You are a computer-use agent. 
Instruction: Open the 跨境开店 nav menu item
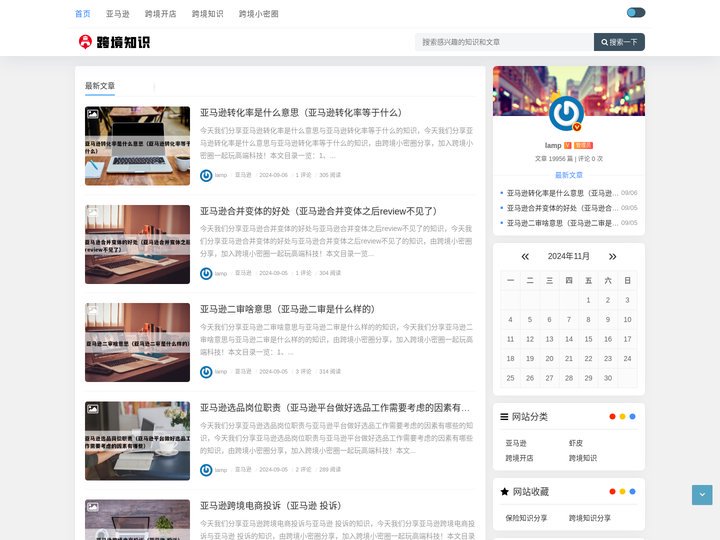[161, 14]
